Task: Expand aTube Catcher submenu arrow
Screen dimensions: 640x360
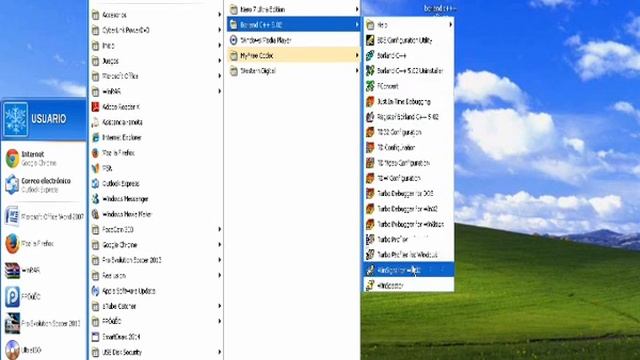Action: point(220,306)
